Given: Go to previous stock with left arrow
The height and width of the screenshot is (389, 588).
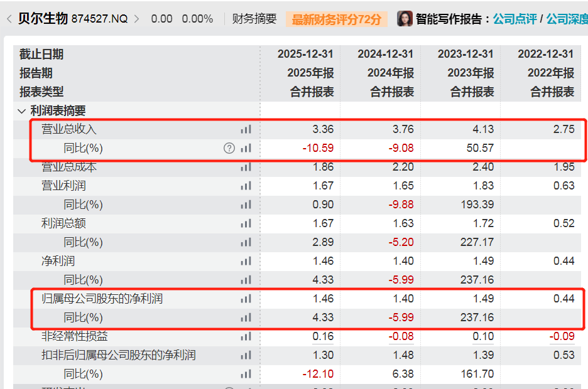Looking at the screenshot, I should tap(9, 19).
